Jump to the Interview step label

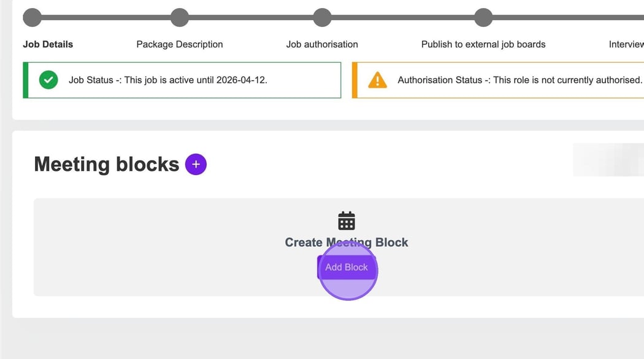[x=626, y=44]
